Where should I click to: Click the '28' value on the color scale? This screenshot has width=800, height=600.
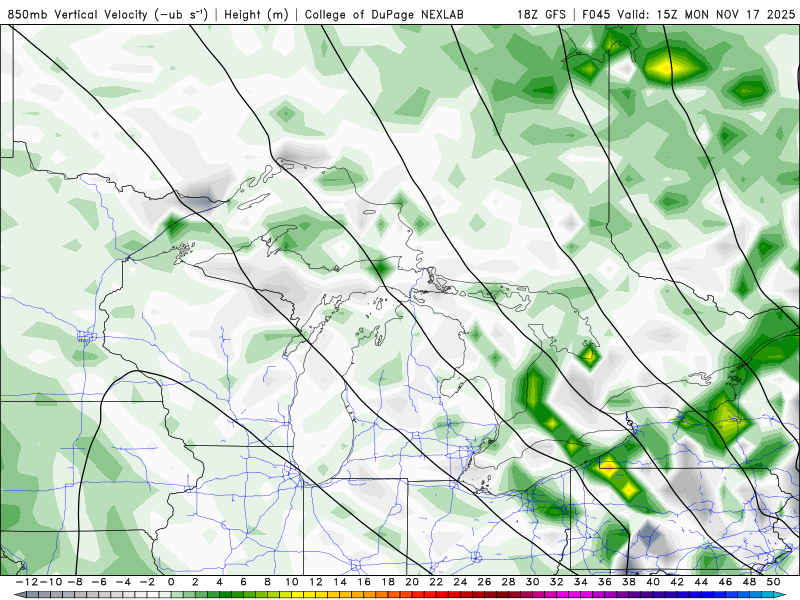508,582
